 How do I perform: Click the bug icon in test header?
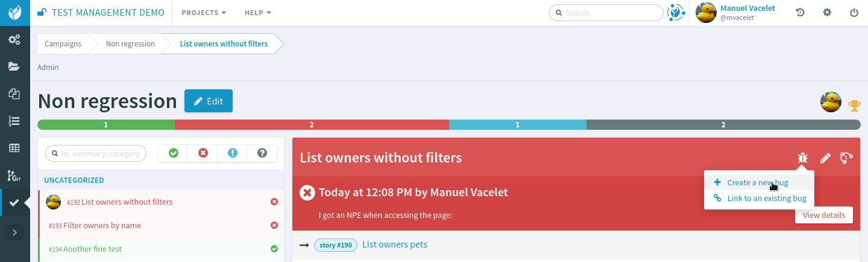pyautogui.click(x=802, y=158)
